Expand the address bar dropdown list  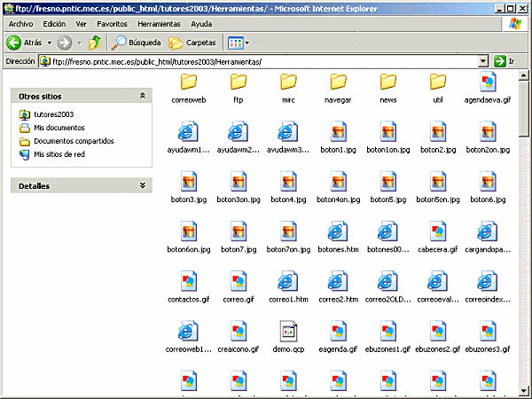coord(483,61)
